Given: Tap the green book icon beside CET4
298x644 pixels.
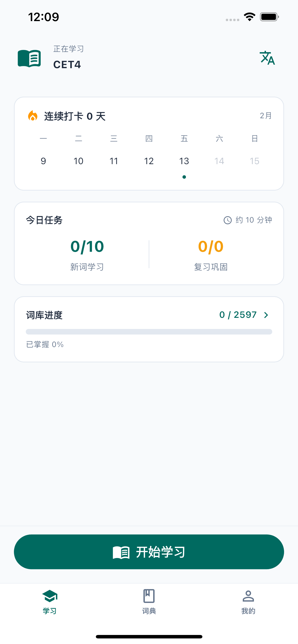Looking at the screenshot, I should tap(29, 58).
